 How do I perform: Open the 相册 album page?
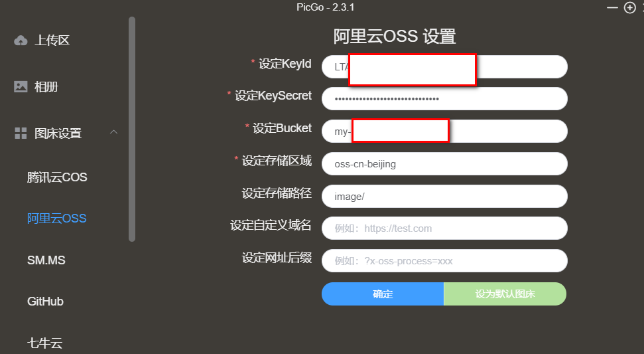[46, 87]
